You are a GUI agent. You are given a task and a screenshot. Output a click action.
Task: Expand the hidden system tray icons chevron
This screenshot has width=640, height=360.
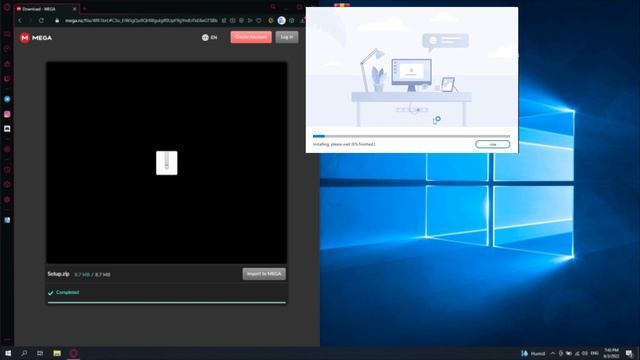point(553,353)
